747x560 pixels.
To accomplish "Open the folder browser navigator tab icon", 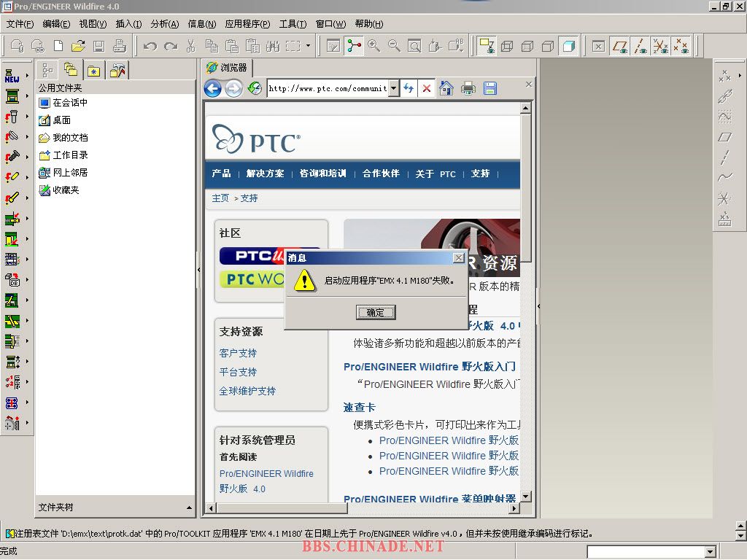I will [x=71, y=70].
